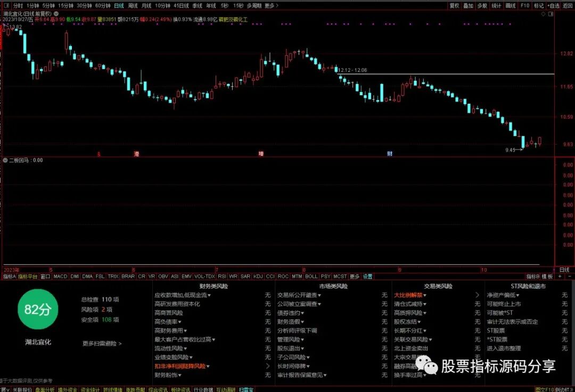Open 更多扫雷避险 link

tap(102, 344)
